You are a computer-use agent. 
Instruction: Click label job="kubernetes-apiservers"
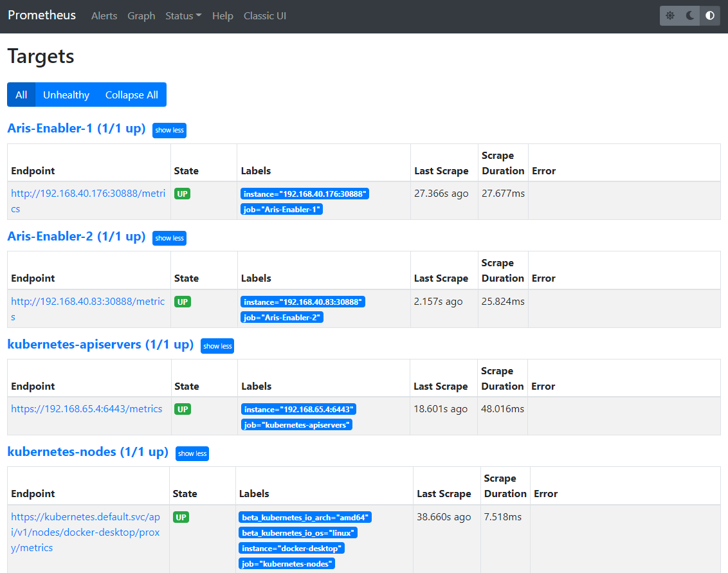296,425
